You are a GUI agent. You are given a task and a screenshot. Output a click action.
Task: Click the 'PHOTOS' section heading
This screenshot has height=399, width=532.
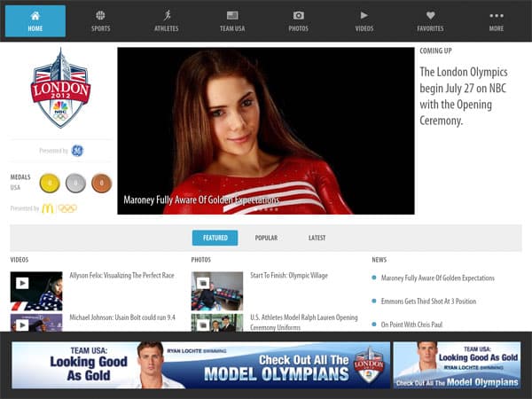pyautogui.click(x=201, y=260)
